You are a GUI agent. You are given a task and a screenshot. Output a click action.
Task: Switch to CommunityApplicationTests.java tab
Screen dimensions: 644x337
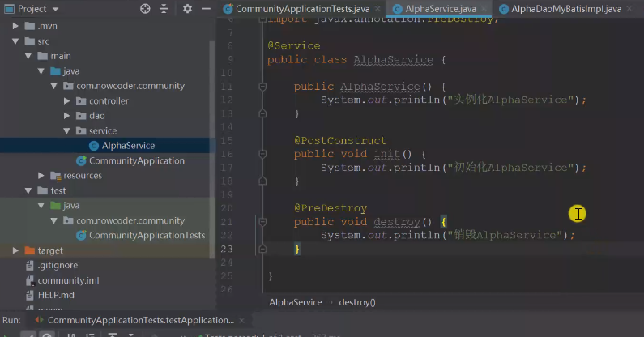coord(303,9)
